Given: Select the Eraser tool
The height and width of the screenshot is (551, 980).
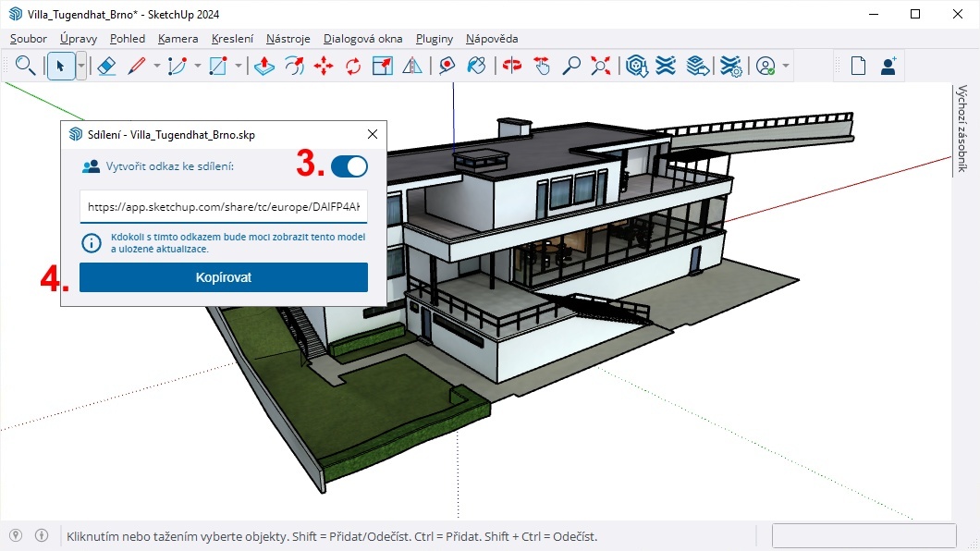Looking at the screenshot, I should pos(105,66).
